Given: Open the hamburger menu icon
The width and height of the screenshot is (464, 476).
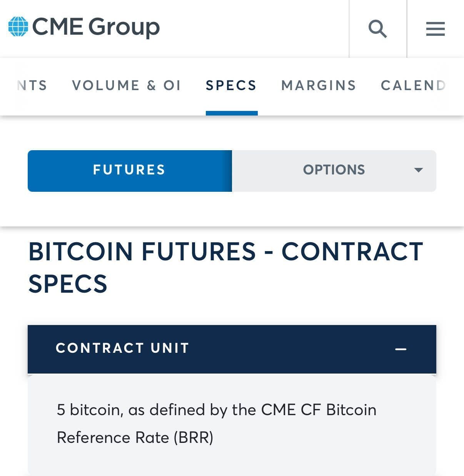Looking at the screenshot, I should click(435, 29).
